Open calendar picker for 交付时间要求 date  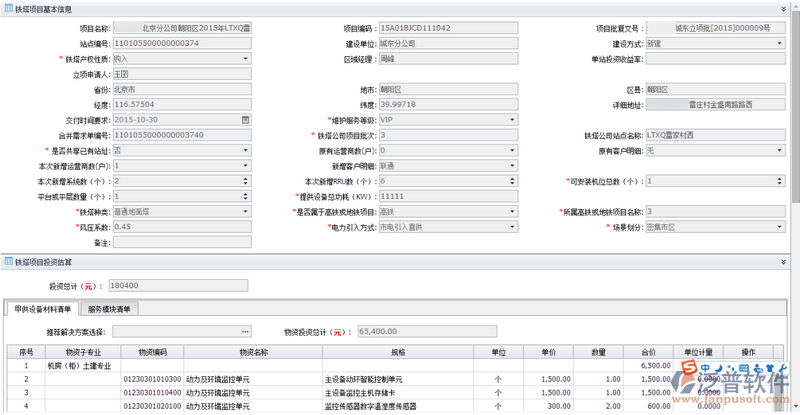(x=246, y=120)
